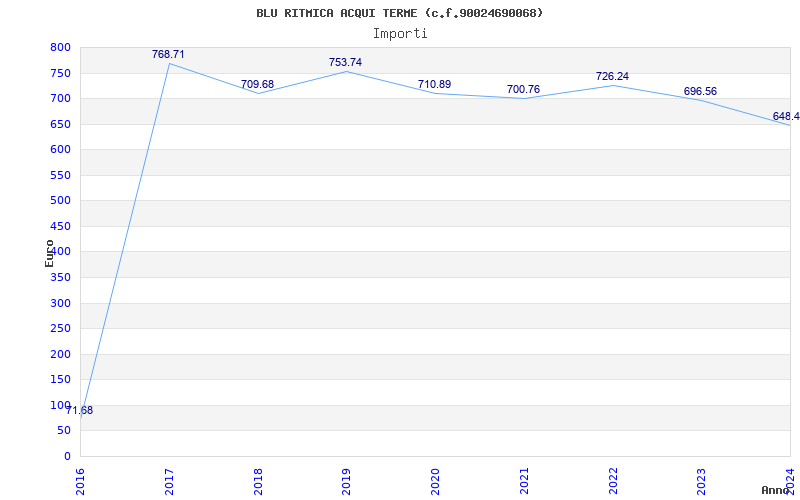This screenshot has width=800, height=500.
Task: Select the 2021 x-axis year label
Action: point(524,482)
